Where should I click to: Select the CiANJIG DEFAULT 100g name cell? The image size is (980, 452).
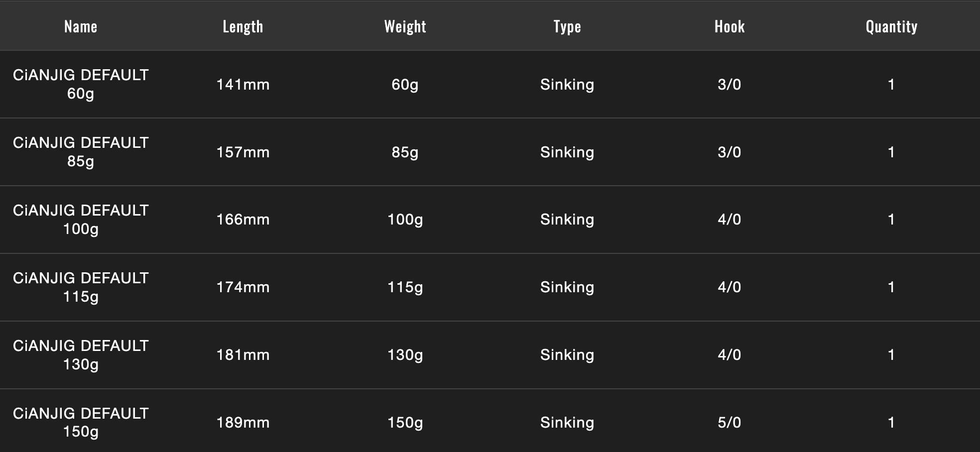click(81, 220)
